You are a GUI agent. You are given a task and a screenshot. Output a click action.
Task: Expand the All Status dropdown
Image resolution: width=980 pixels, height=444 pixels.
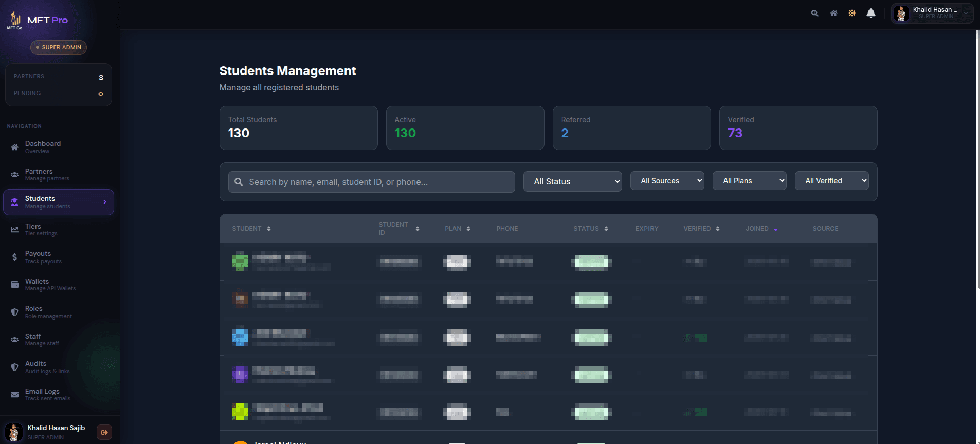tap(572, 181)
